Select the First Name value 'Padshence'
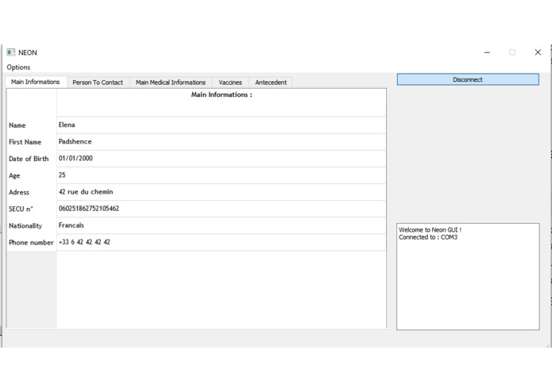This screenshot has width=552, height=392. point(222,142)
